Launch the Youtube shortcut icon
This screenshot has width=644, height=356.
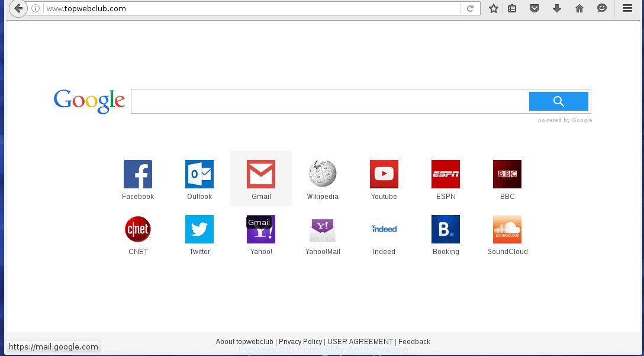[384, 174]
